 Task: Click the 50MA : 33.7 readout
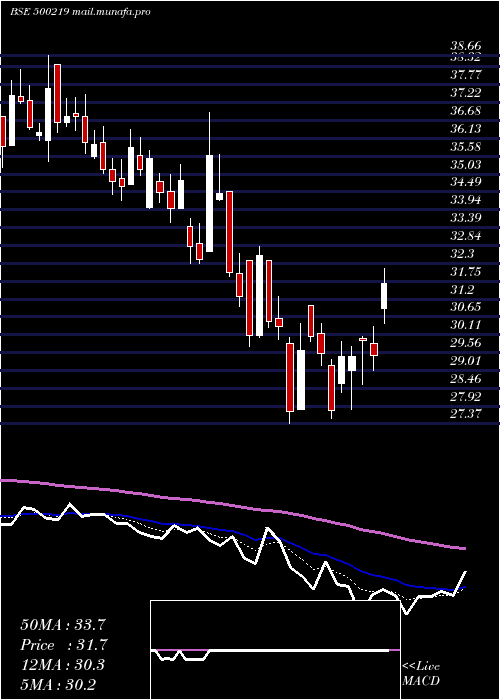[x=64, y=624]
